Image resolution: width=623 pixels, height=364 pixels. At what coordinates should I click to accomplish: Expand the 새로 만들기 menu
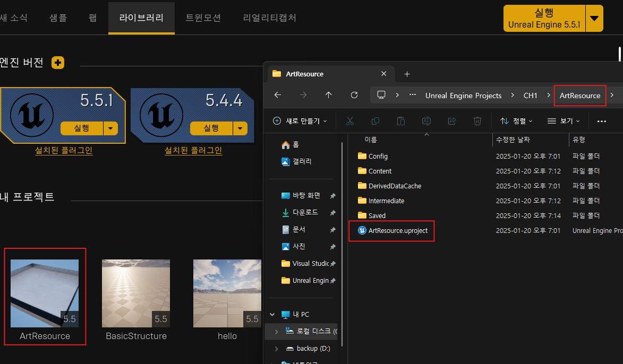[301, 121]
